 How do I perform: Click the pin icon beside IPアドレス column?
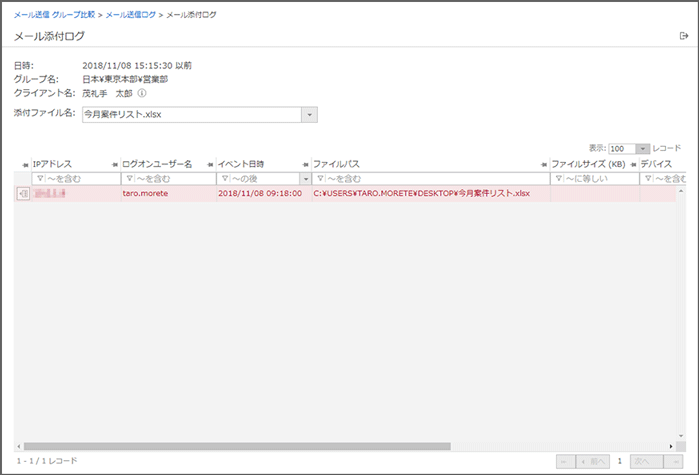tap(25, 164)
